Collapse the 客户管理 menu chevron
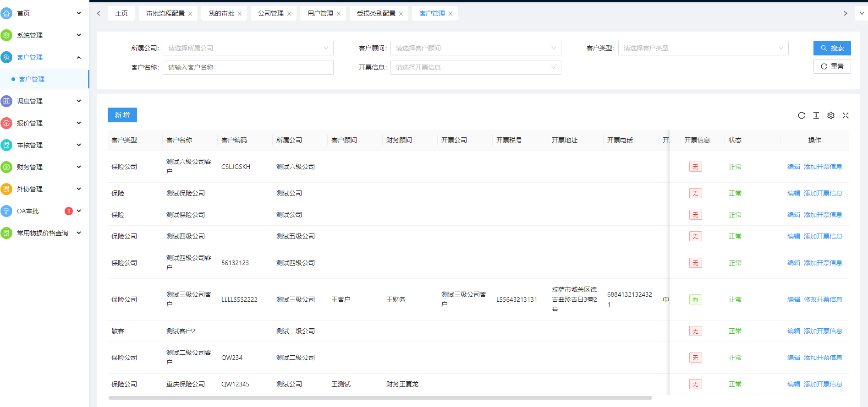Screen dimensions: 868x407 point(79,57)
